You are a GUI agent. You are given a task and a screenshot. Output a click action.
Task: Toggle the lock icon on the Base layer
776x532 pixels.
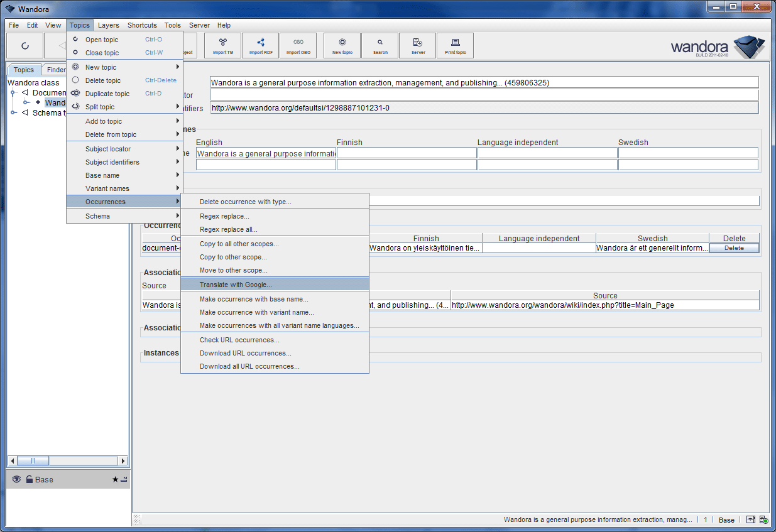29,479
